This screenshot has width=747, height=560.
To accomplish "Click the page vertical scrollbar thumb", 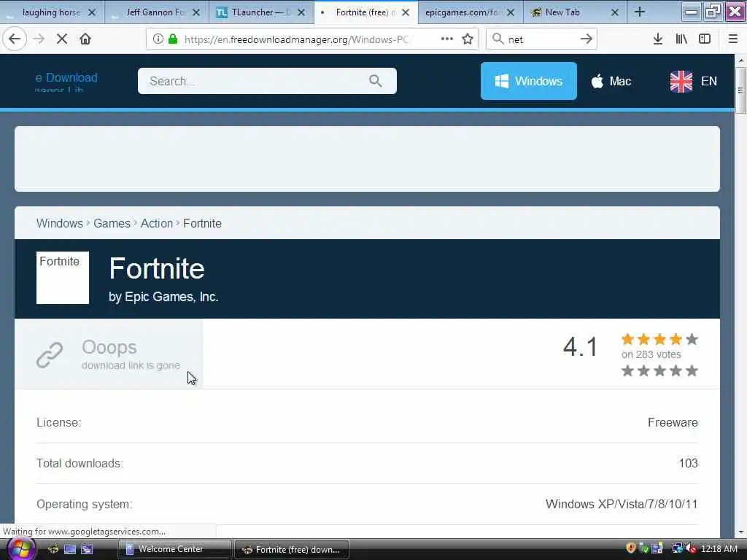I will 740,90.
